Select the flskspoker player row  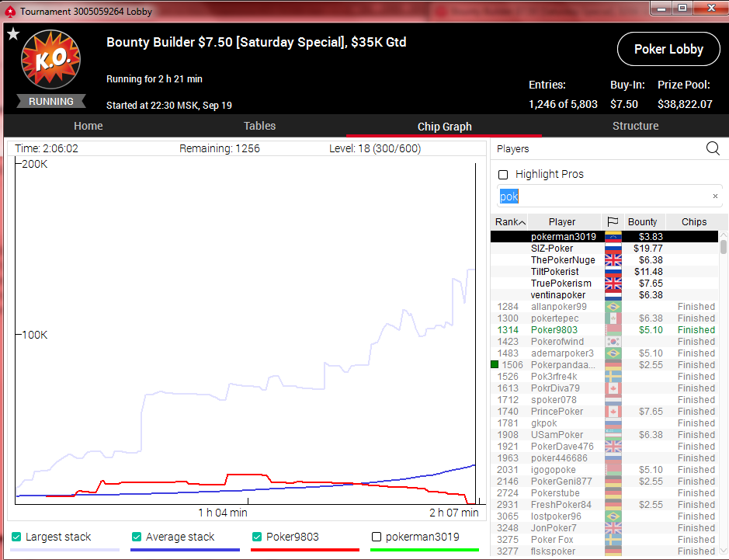tap(604, 551)
